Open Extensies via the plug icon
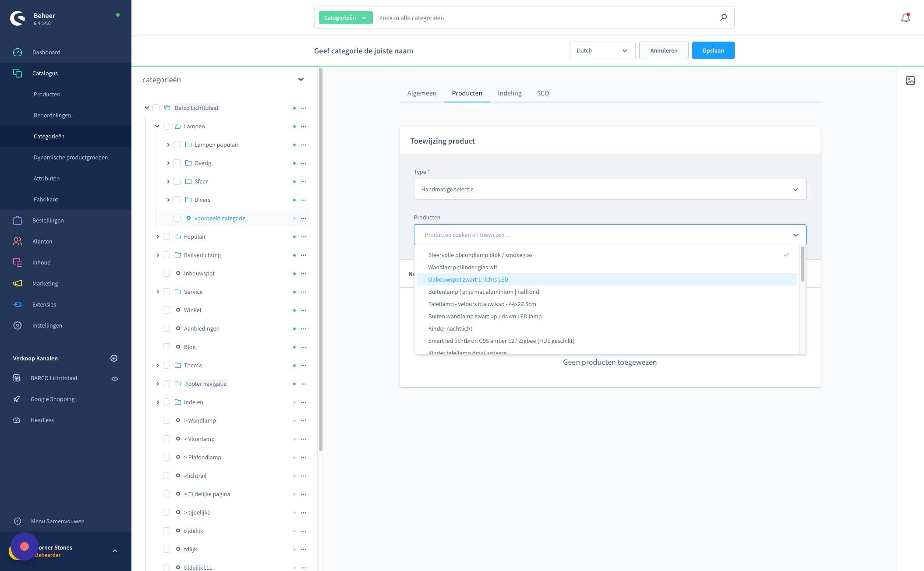 click(x=18, y=304)
